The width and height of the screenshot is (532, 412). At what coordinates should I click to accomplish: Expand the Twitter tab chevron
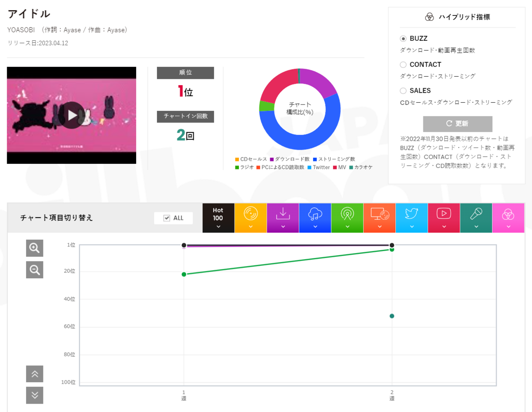412,227
